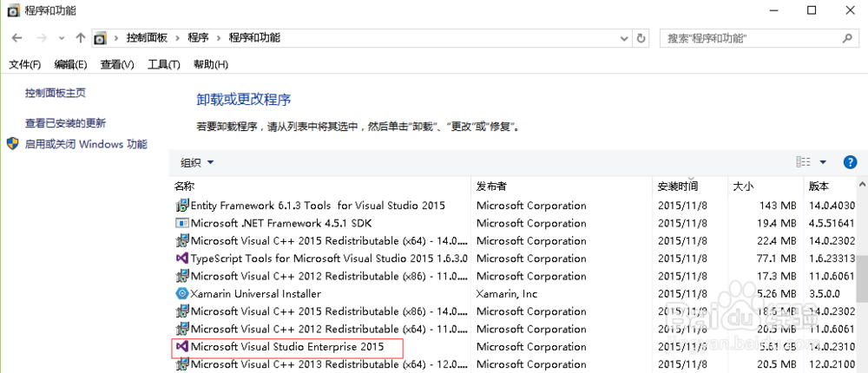Open the 编辑(E) menu
Image resolution: width=868 pixels, height=373 pixels.
click(71, 65)
